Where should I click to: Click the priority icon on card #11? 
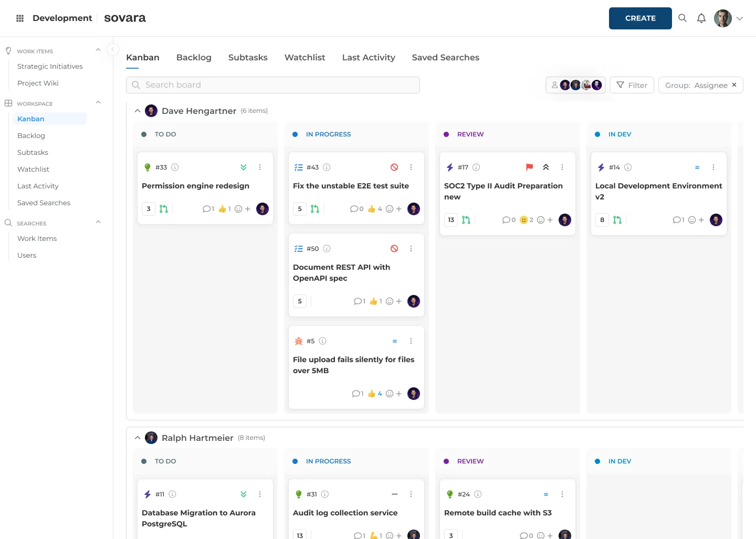point(244,494)
